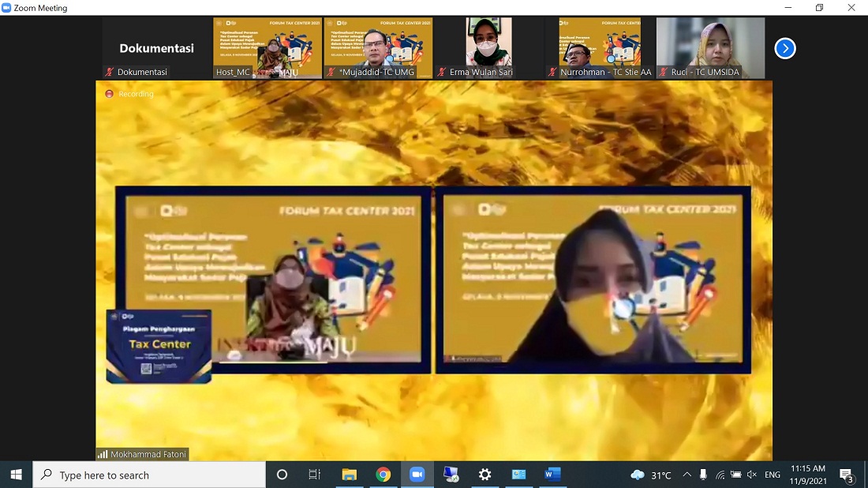Image resolution: width=868 pixels, height=488 pixels.
Task: Open Google Chrome from the taskbar
Action: [x=383, y=475]
